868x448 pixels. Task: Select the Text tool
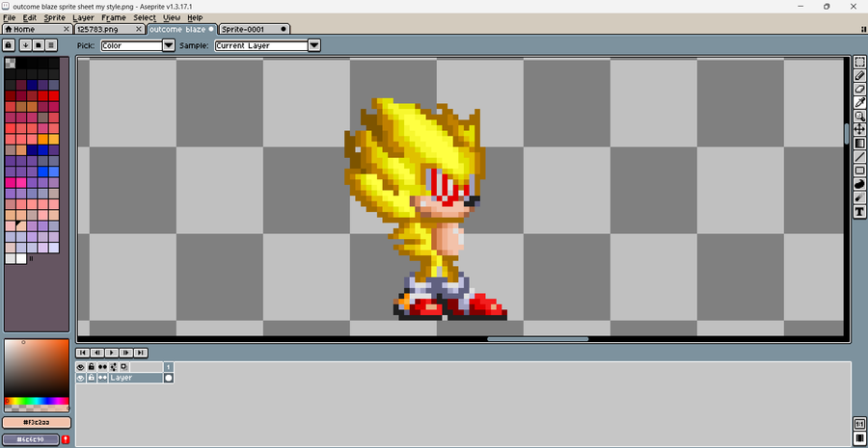pyautogui.click(x=859, y=211)
